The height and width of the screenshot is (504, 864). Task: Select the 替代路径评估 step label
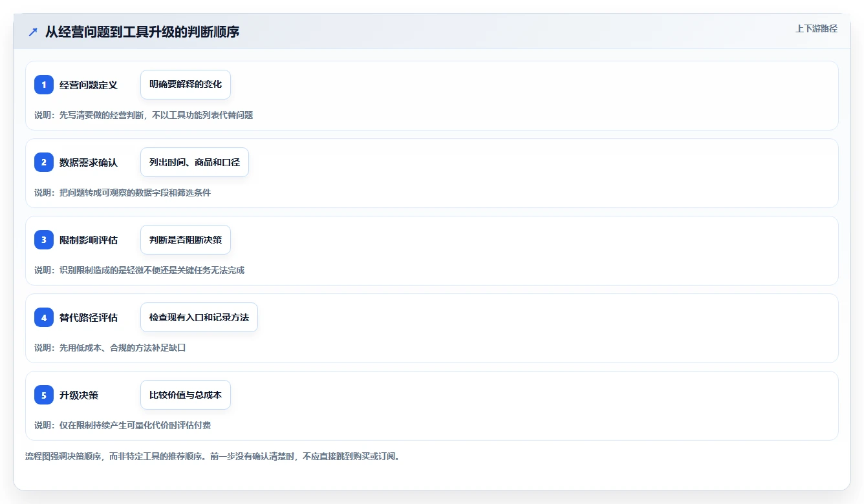(89, 317)
